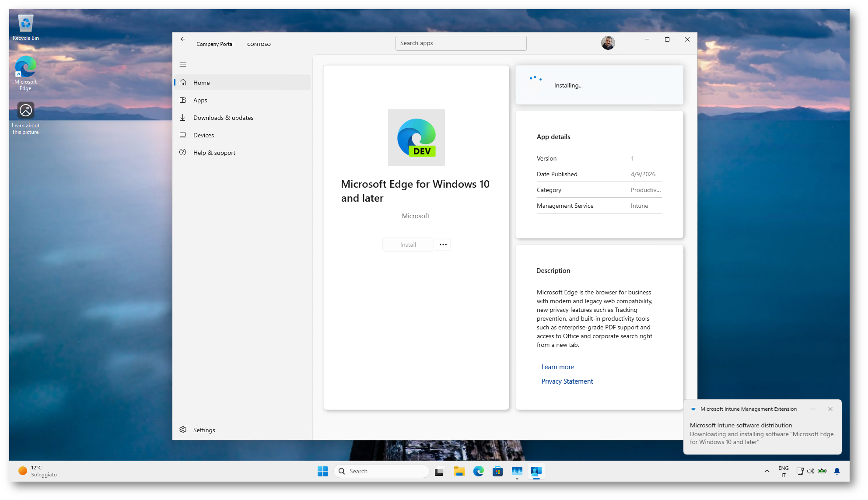Image resolution: width=868 pixels, height=500 pixels.
Task: Click the Edge Dev app icon thumbnail
Action: 416,138
